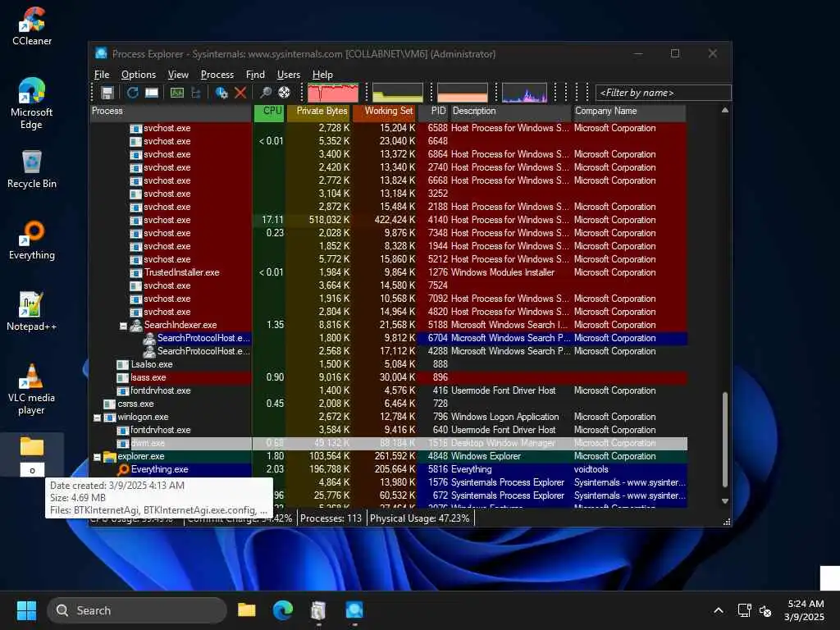
Task: Sort by the Company Name column header
Action: pyautogui.click(x=629, y=112)
